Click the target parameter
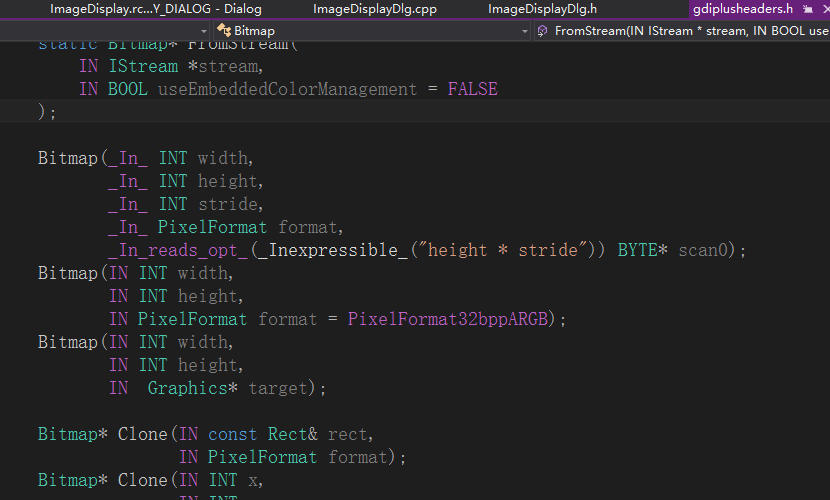 278,388
